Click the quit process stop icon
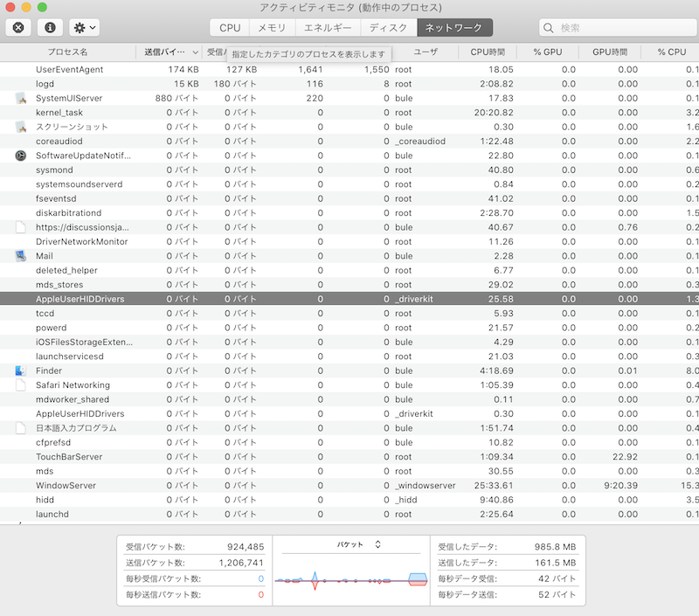Image resolution: width=699 pixels, height=616 pixels. coord(18,28)
